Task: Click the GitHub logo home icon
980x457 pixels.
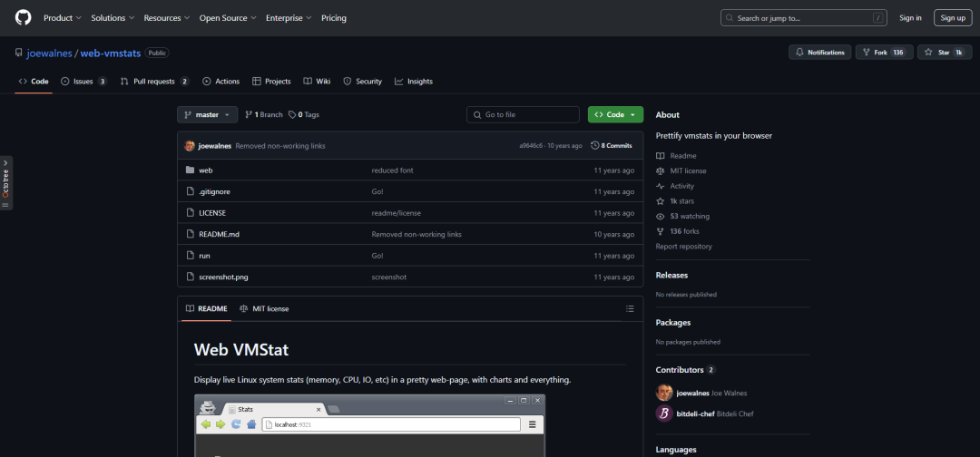Action: pyautogui.click(x=23, y=17)
